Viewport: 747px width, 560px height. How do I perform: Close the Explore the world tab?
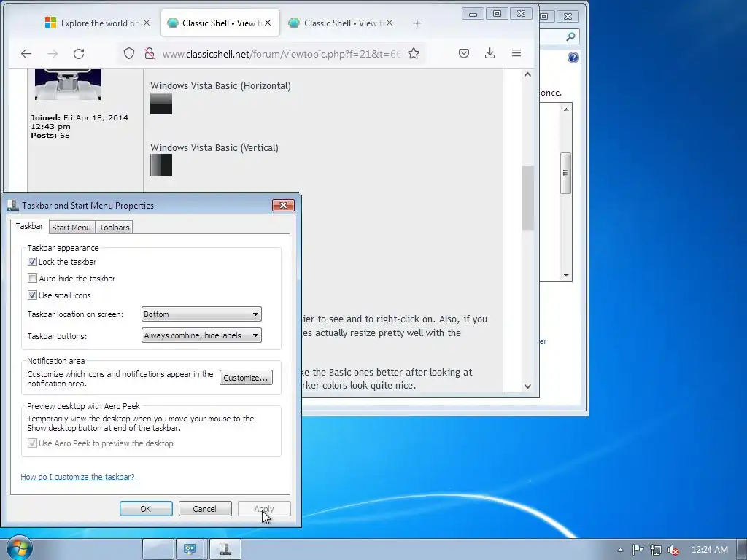pos(146,23)
